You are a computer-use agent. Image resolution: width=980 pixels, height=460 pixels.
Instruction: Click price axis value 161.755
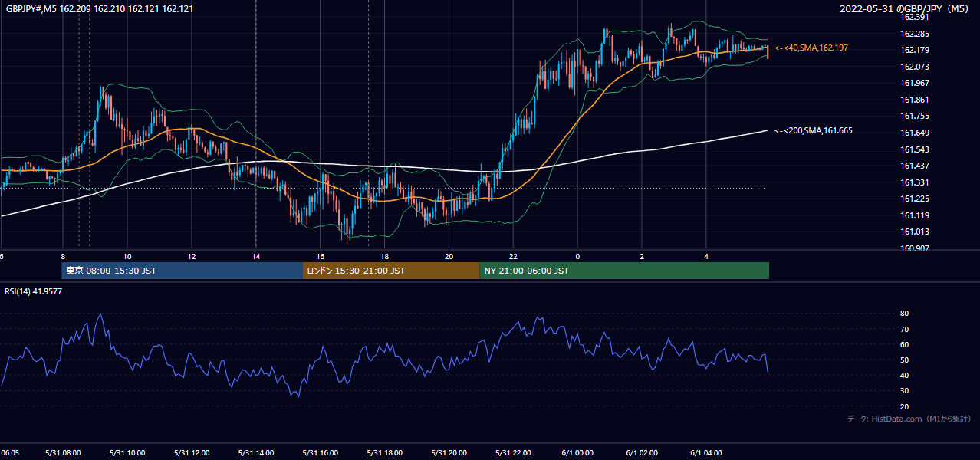click(914, 116)
